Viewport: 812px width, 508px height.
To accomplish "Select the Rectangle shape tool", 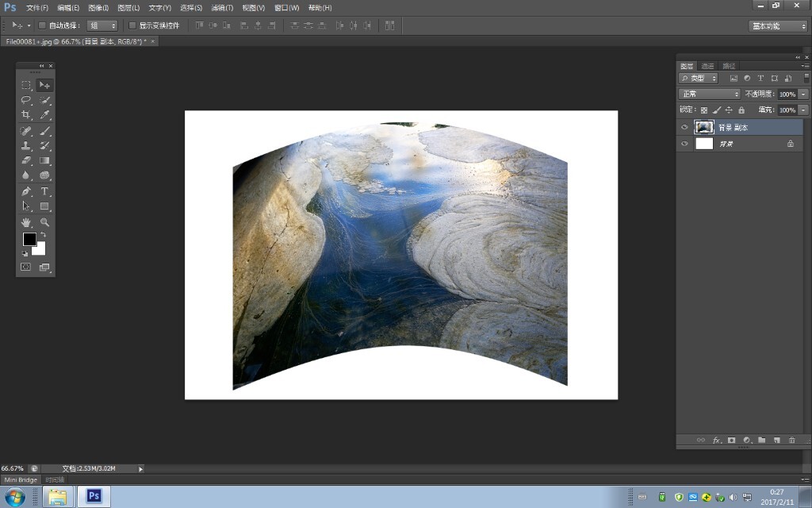I will (44, 206).
